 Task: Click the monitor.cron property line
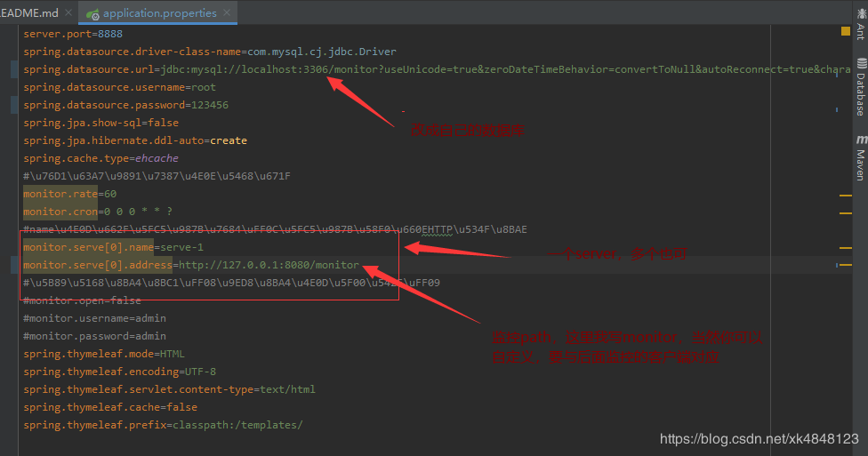click(98, 212)
